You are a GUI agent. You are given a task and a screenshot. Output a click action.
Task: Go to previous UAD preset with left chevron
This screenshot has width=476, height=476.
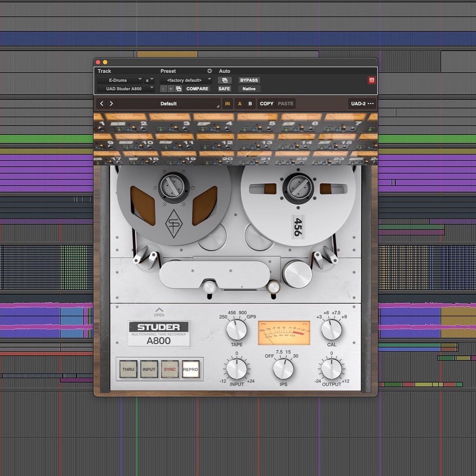tap(102, 104)
